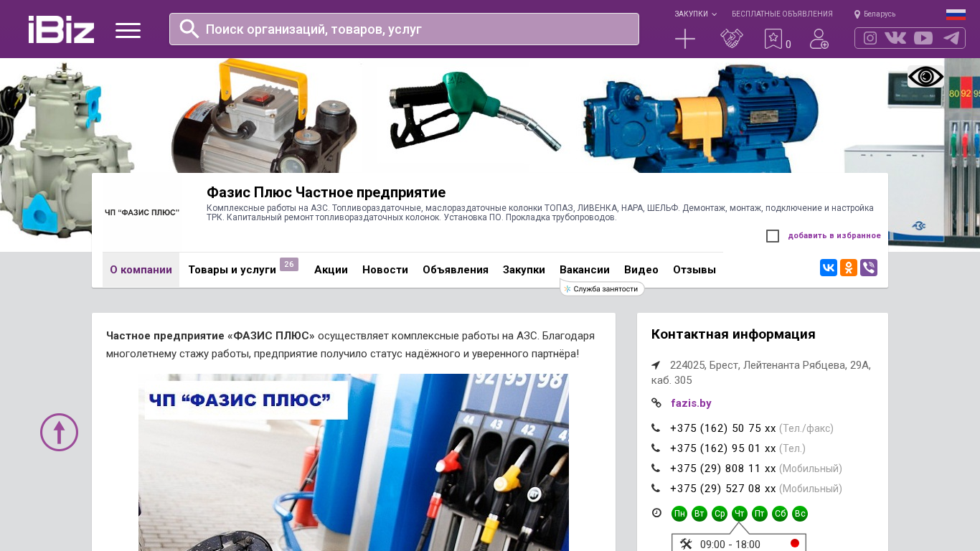Click the link icon beside fazis.by
Screen dimensions: 980x551
point(656,403)
